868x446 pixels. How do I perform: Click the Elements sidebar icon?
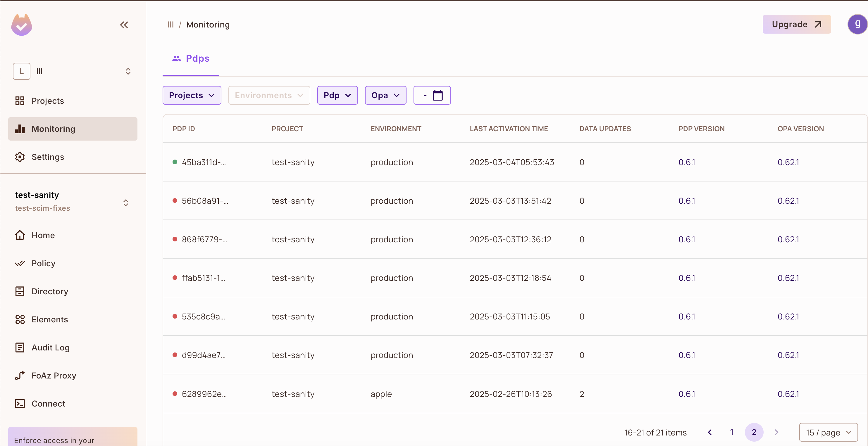[x=20, y=319]
